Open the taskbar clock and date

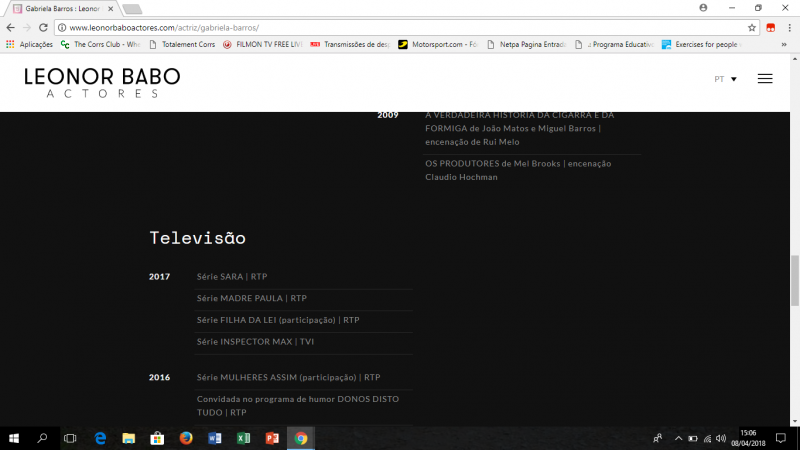(748, 438)
